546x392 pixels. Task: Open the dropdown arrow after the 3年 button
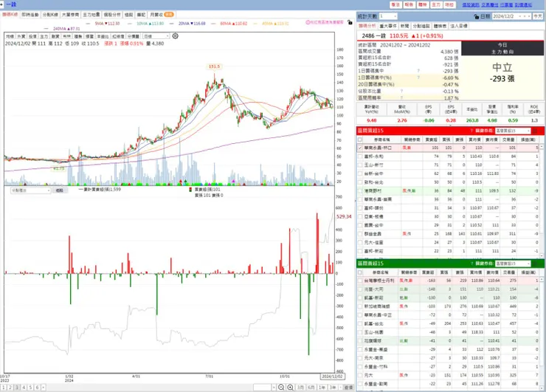339,388
